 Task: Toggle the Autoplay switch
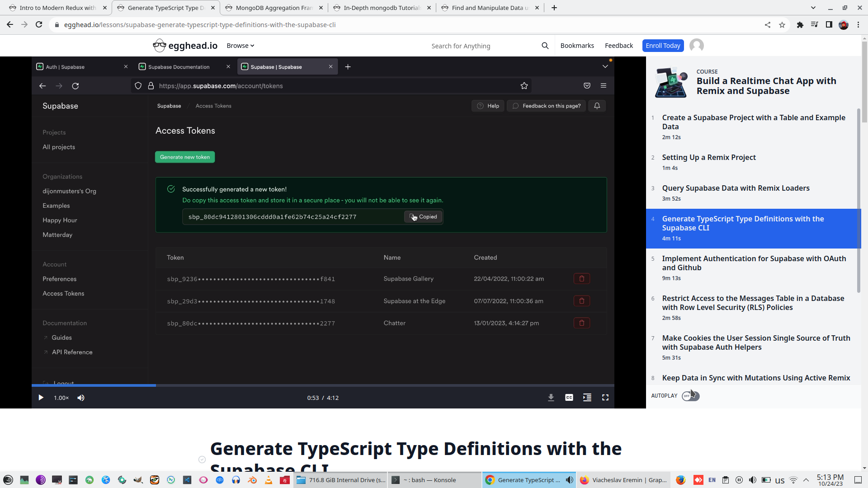click(690, 396)
